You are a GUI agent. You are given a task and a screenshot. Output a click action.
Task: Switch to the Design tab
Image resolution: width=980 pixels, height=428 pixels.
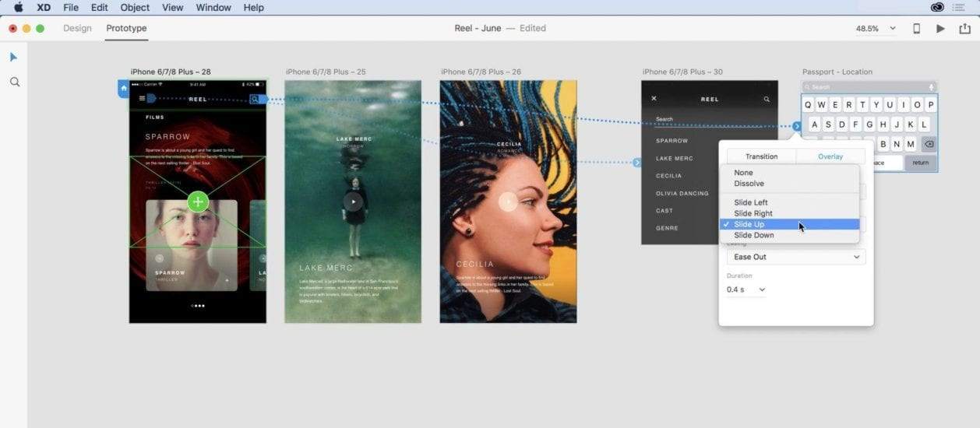coord(77,29)
